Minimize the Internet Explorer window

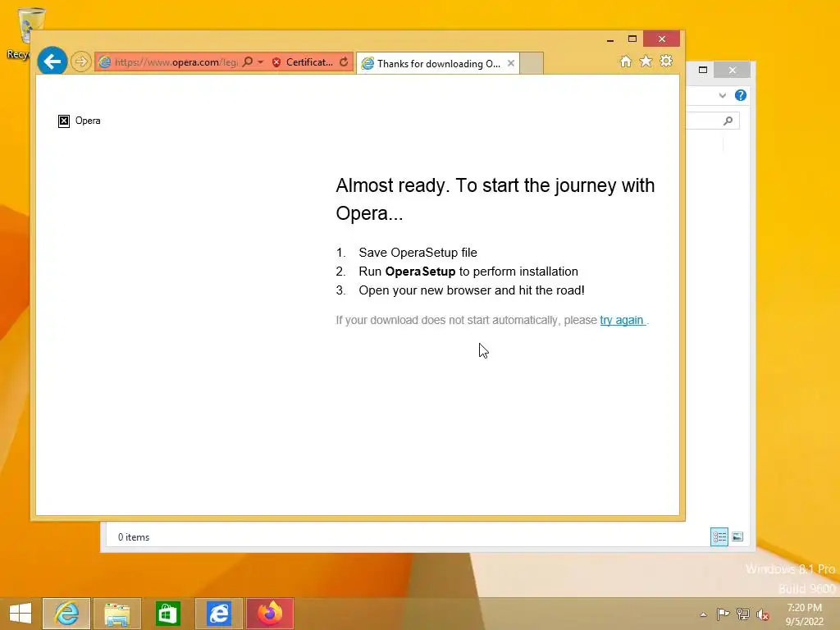click(610, 39)
